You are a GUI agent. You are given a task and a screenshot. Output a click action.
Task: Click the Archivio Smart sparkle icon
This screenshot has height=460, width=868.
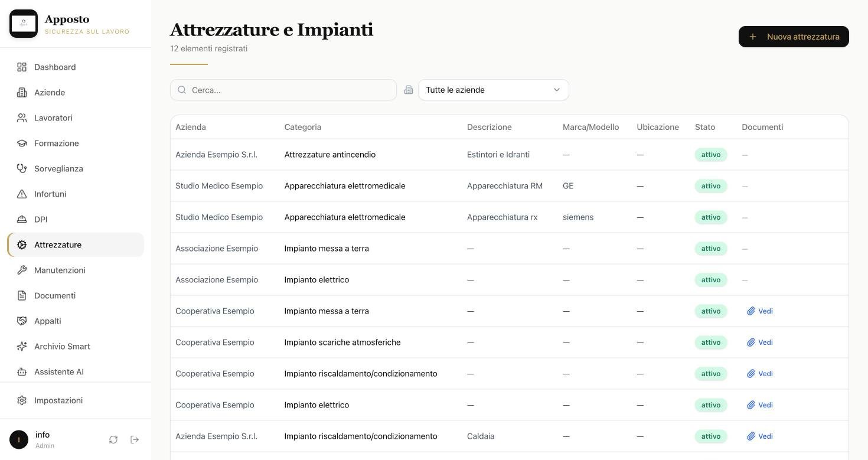point(22,347)
